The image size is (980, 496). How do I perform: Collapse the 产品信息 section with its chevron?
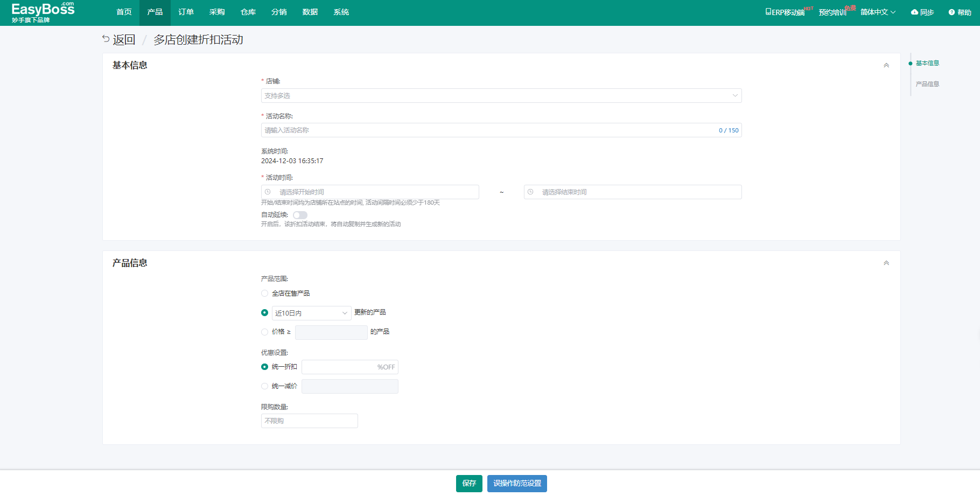pos(886,263)
